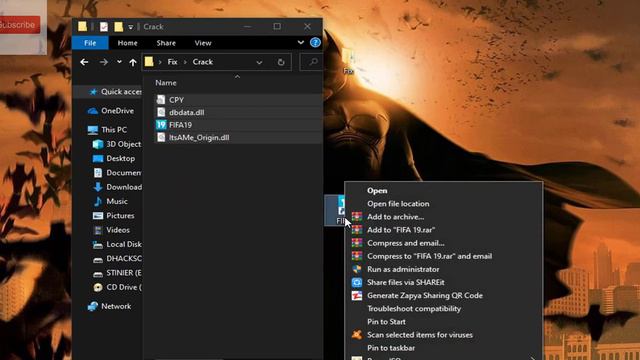640x360 pixels.
Task: Choose Add to "FIFA 19.rar"
Action: click(x=401, y=230)
